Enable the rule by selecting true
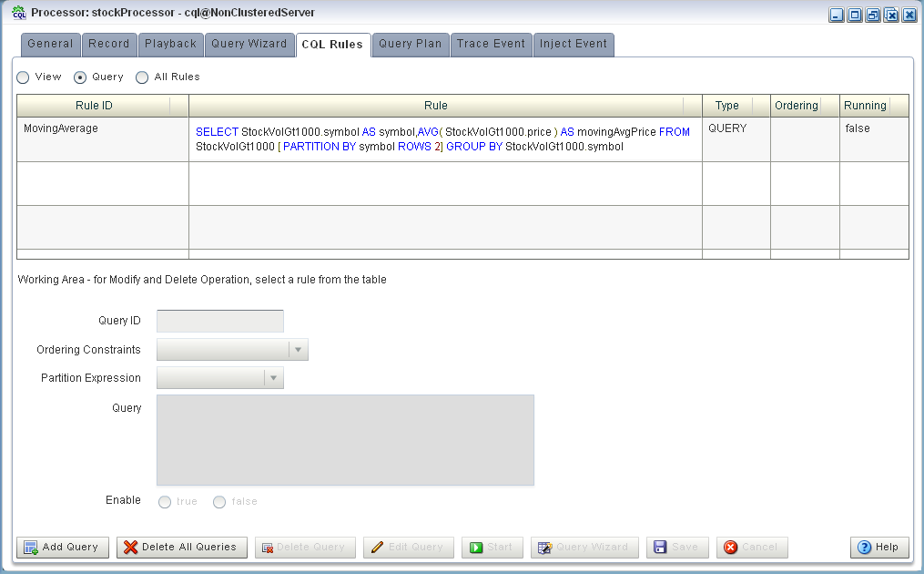 [165, 501]
